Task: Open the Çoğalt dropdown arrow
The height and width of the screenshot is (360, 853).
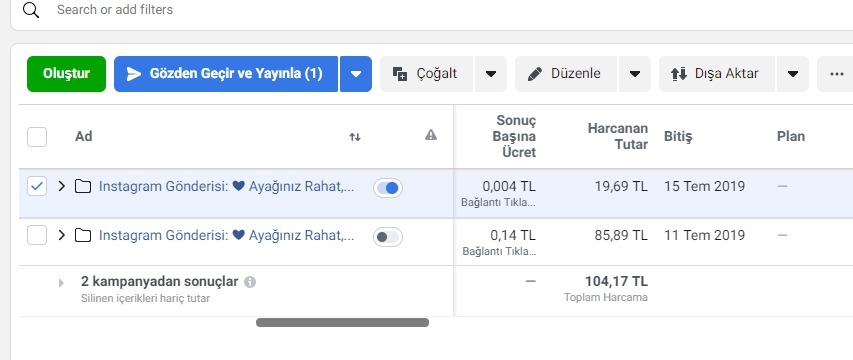Action: click(491, 74)
